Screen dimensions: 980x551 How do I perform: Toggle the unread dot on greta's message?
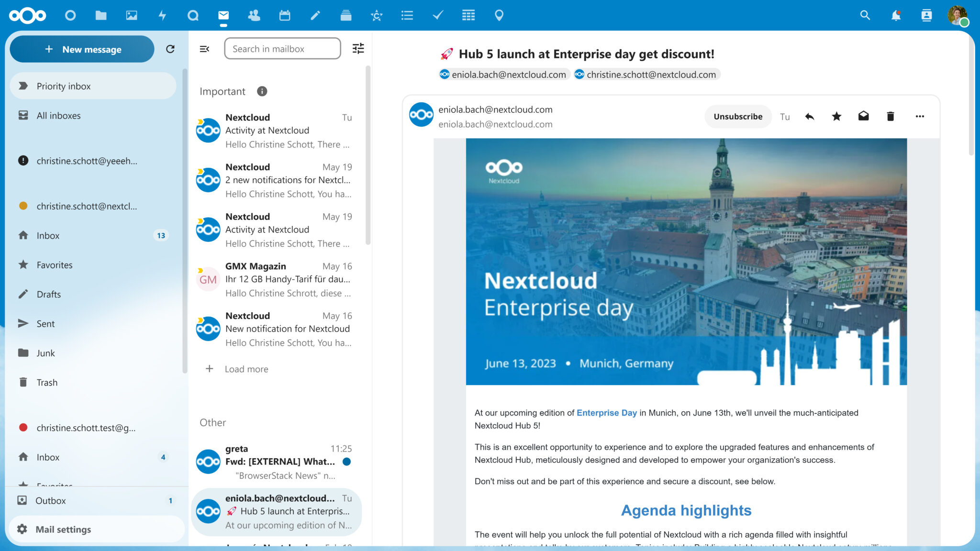(346, 462)
